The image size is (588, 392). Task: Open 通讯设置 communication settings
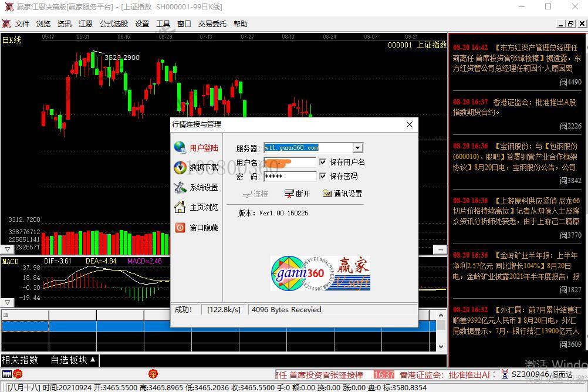(x=342, y=194)
